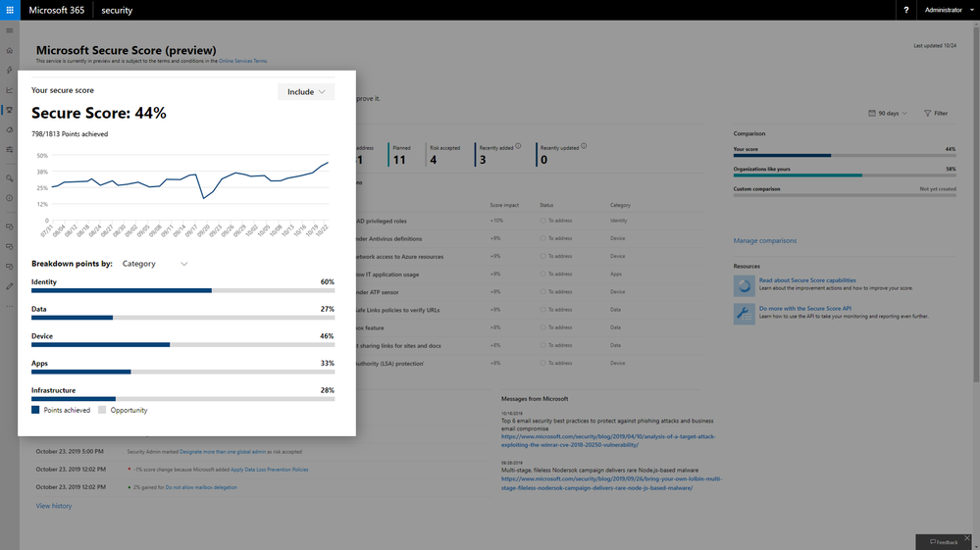Viewport: 980px width, 550px height.
Task: Click the Microsoft 365 header title
Action: (x=56, y=10)
